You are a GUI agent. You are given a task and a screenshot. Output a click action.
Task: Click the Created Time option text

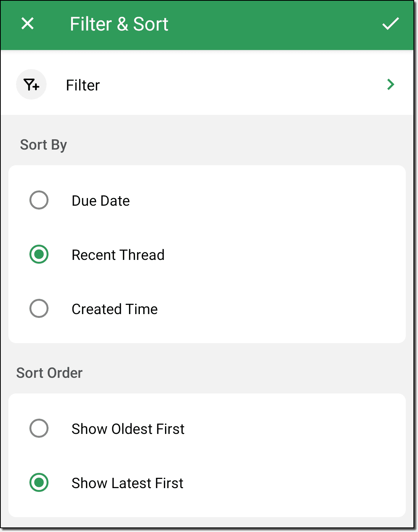[115, 309]
